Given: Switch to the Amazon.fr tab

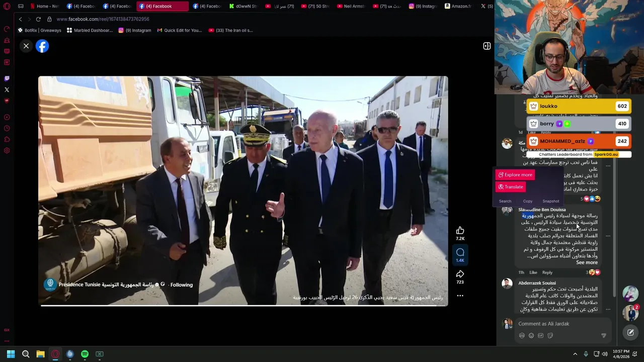Looking at the screenshot, I should [x=459, y=6].
